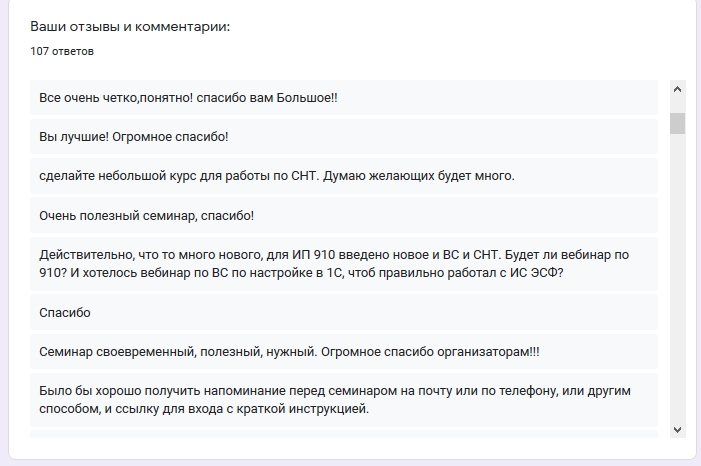Click the scrollbar down arrow
The image size is (701, 466).
(x=677, y=429)
